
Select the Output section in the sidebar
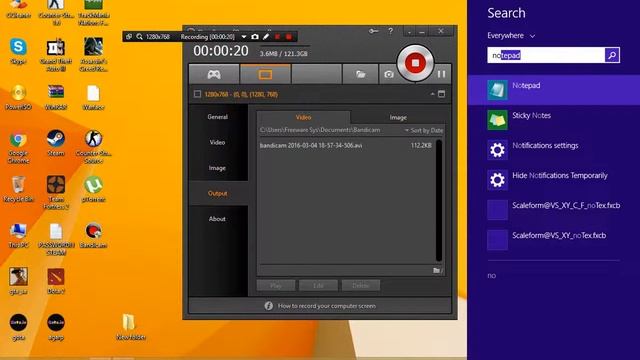(x=218, y=193)
